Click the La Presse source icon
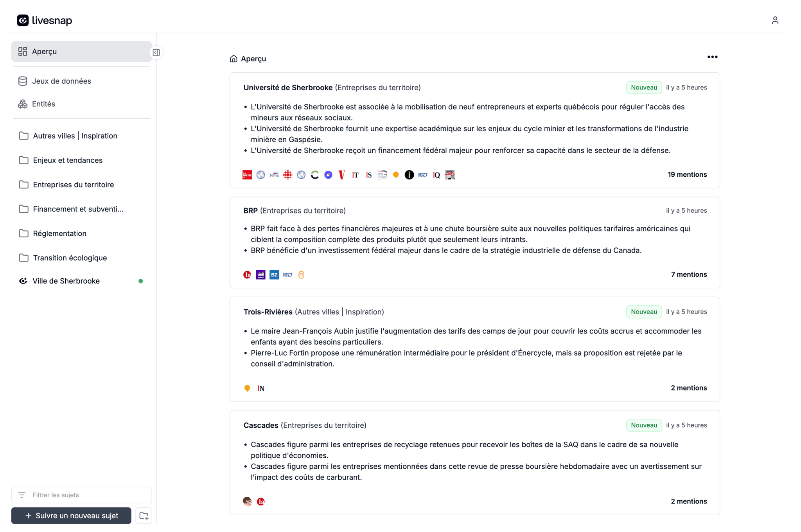The width and height of the screenshot is (801, 532). tap(247, 175)
